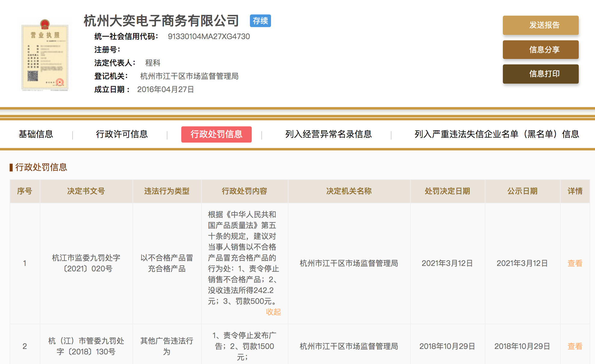Viewport: 595px width, 364px height.
Task: Click the company name 杭州大奕电子商务有限公司
Action: click(161, 21)
